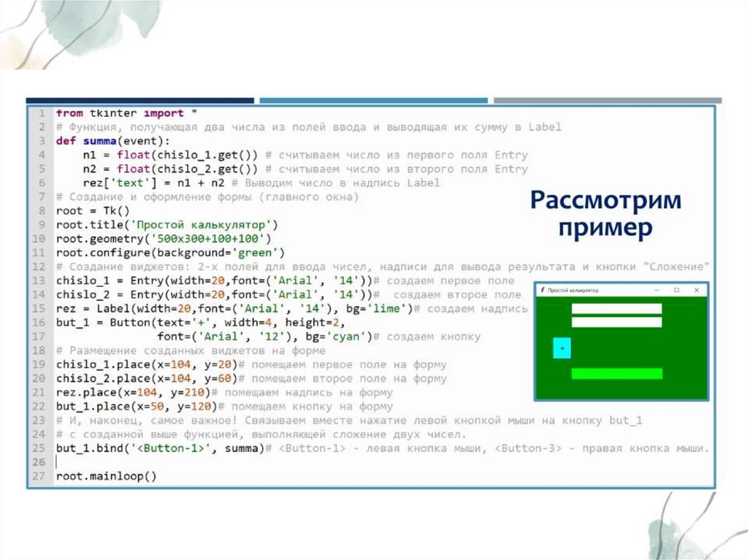The image size is (748, 560).
Task: Click the first entry field in calculator window
Action: (x=617, y=309)
